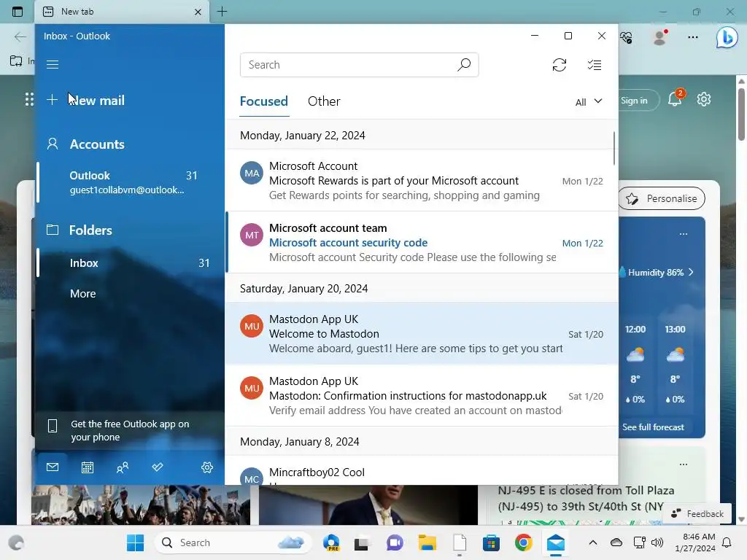This screenshot has width=747, height=560.
Task: Enter selection mode via checklist icon
Action: click(x=594, y=65)
